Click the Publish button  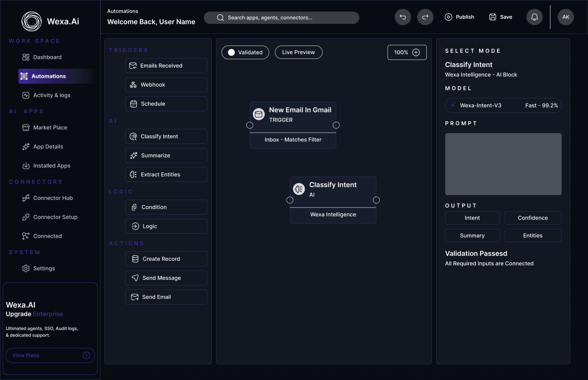tap(459, 17)
